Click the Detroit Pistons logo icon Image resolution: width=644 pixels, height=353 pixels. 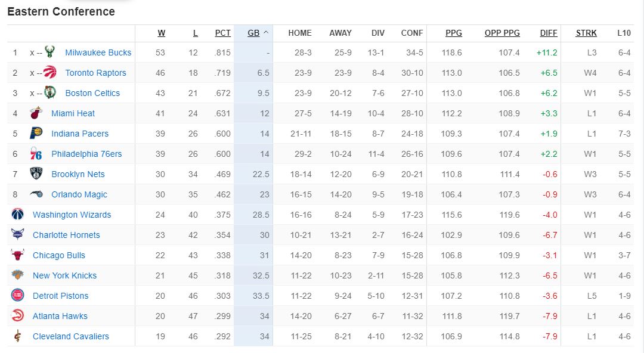tap(18, 296)
